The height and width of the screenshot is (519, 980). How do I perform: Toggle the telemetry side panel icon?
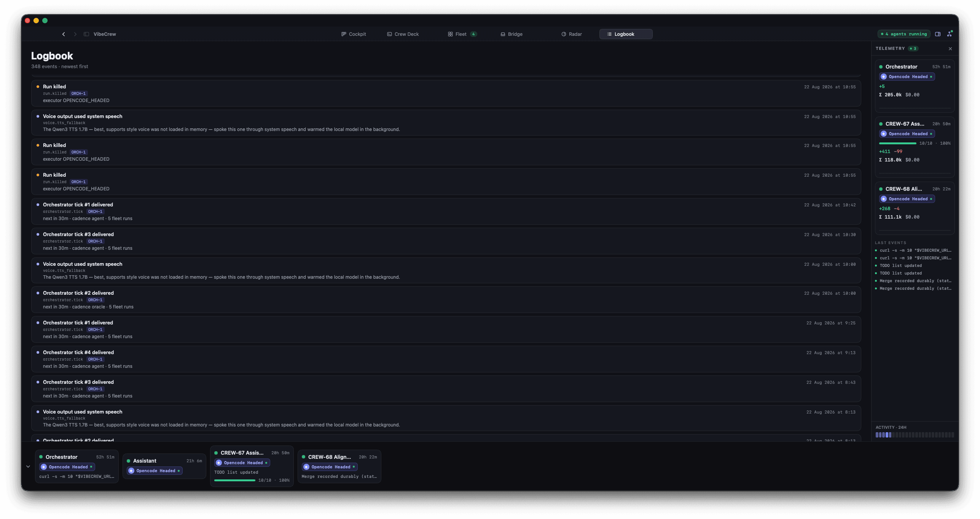coord(938,34)
